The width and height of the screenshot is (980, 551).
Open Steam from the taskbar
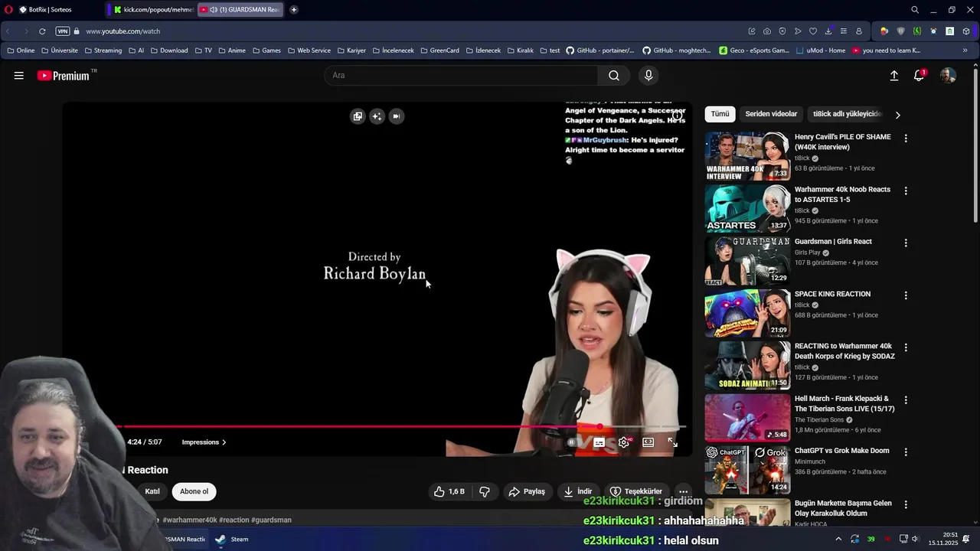click(x=232, y=539)
